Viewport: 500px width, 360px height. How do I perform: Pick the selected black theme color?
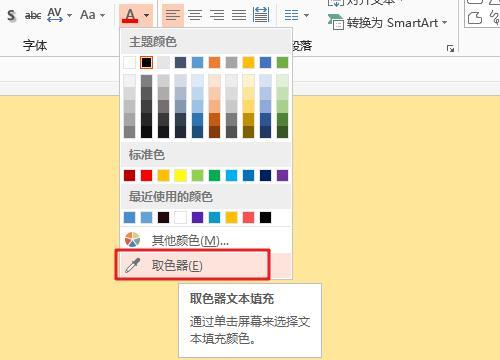pyautogui.click(x=146, y=62)
